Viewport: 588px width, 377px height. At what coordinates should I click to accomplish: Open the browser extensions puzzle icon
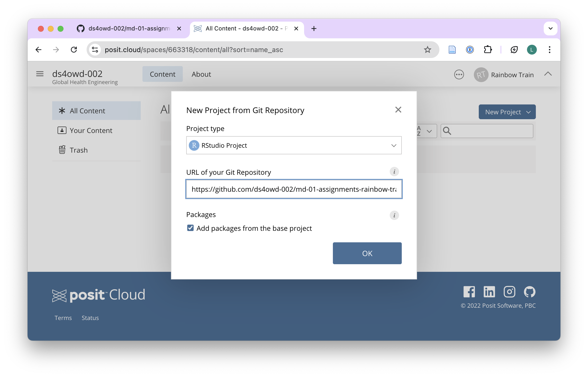(x=488, y=50)
